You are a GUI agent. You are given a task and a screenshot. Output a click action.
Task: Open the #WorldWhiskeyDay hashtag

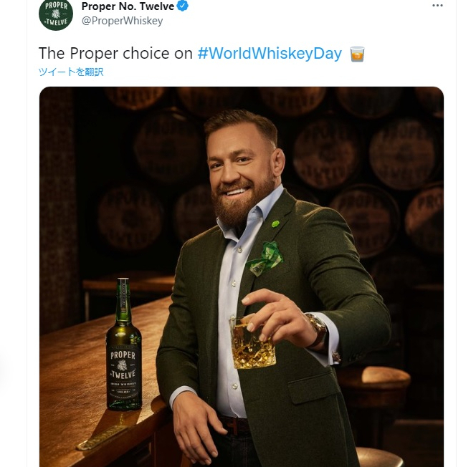point(270,54)
